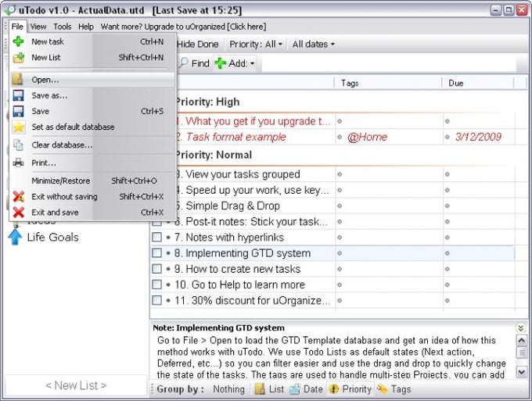532x401 pixels.
Task: Click the magnifier Find icon
Action: coord(184,63)
